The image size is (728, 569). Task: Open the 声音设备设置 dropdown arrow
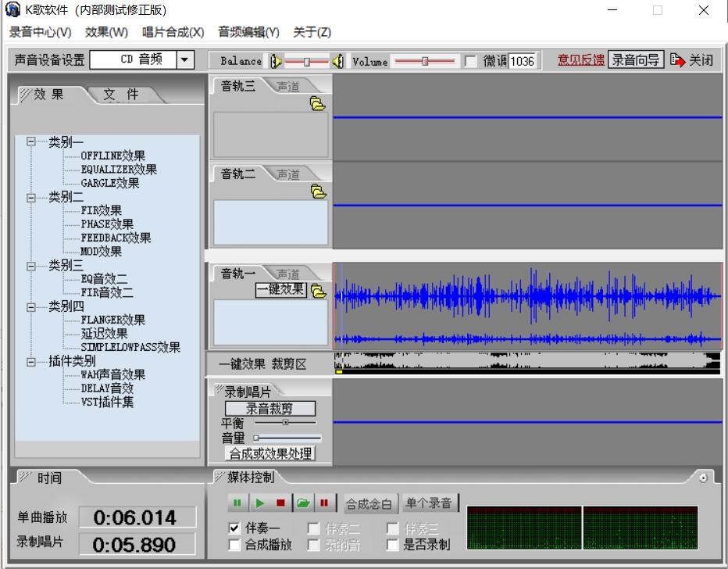(185, 59)
